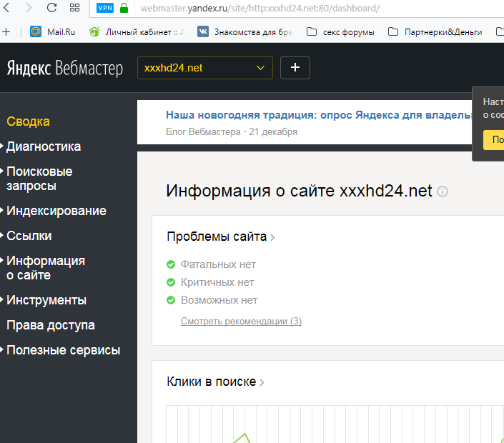Expand the Диагностика sidebar section
Image resolution: width=504 pixels, height=443 pixels.
click(44, 146)
